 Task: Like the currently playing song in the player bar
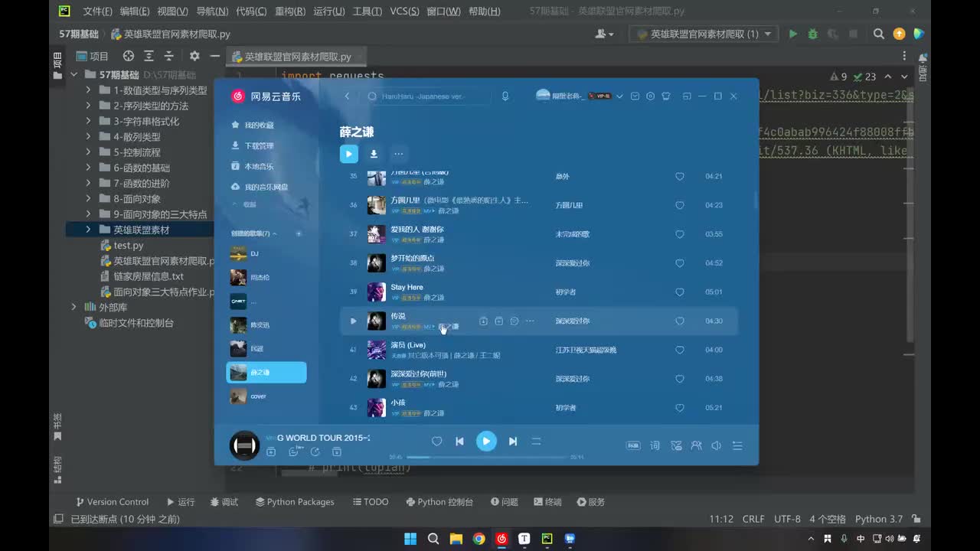pos(436,442)
